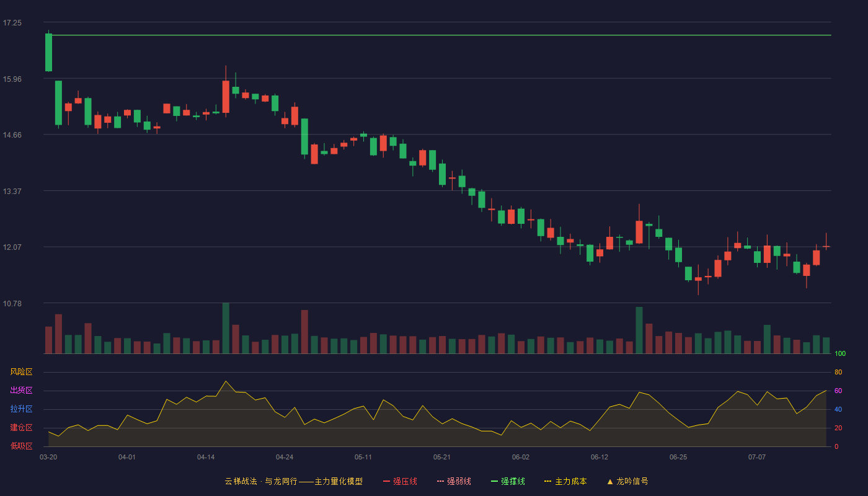The width and height of the screenshot is (868, 496).
Task: Click the first tall green candle on 03-20
Action: pyautogui.click(x=48, y=52)
